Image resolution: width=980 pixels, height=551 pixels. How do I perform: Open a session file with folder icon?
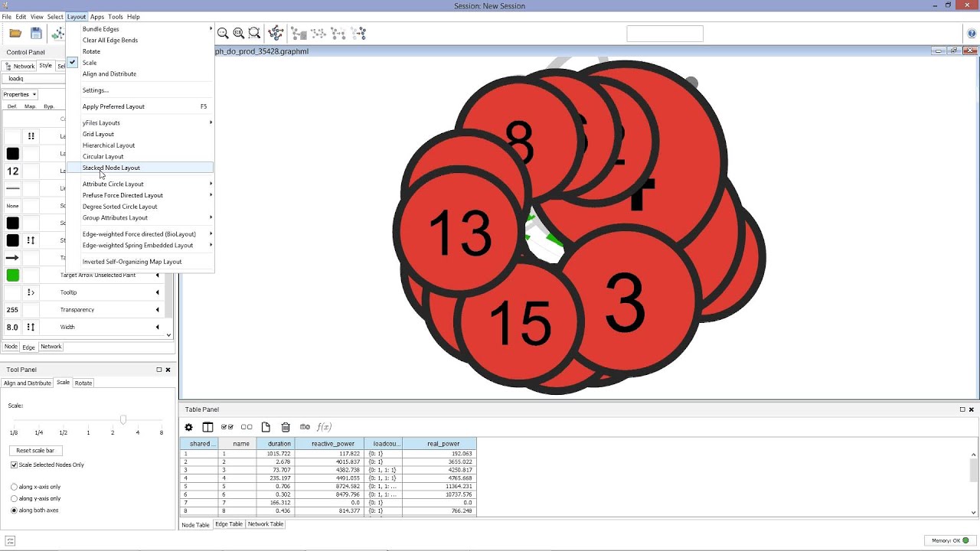point(15,33)
